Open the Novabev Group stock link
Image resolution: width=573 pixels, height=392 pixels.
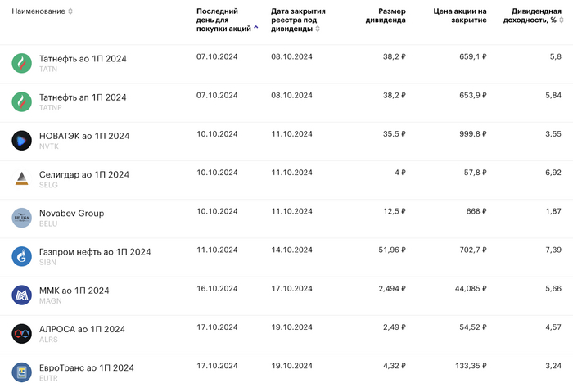coord(71,214)
